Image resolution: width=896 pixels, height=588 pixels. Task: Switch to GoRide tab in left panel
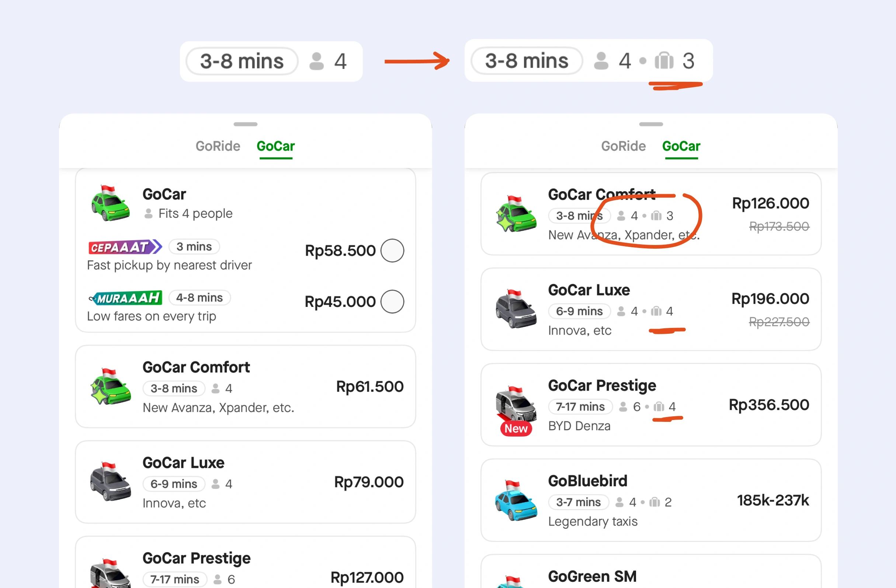pos(218,146)
